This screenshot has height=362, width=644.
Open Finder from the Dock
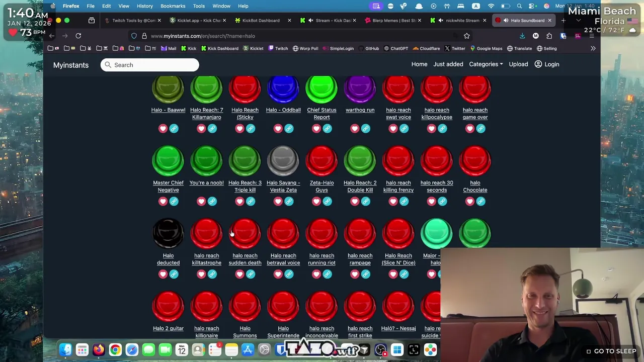65,350
